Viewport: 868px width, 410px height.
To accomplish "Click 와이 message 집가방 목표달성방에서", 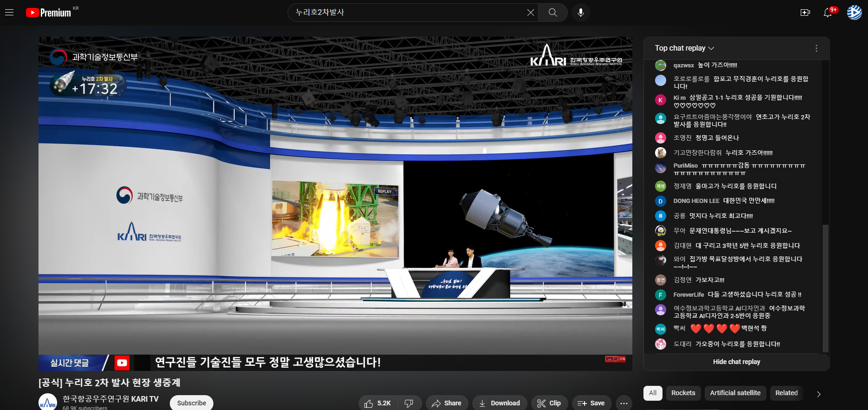I will (x=738, y=263).
